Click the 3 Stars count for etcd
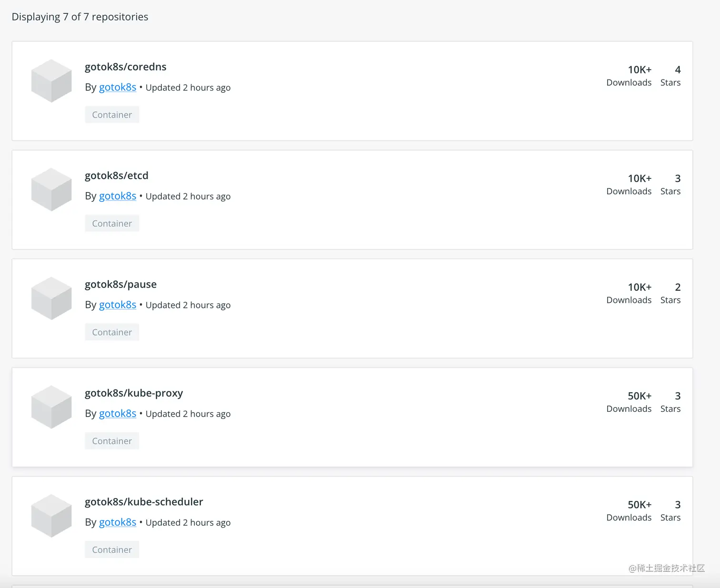 (670, 184)
